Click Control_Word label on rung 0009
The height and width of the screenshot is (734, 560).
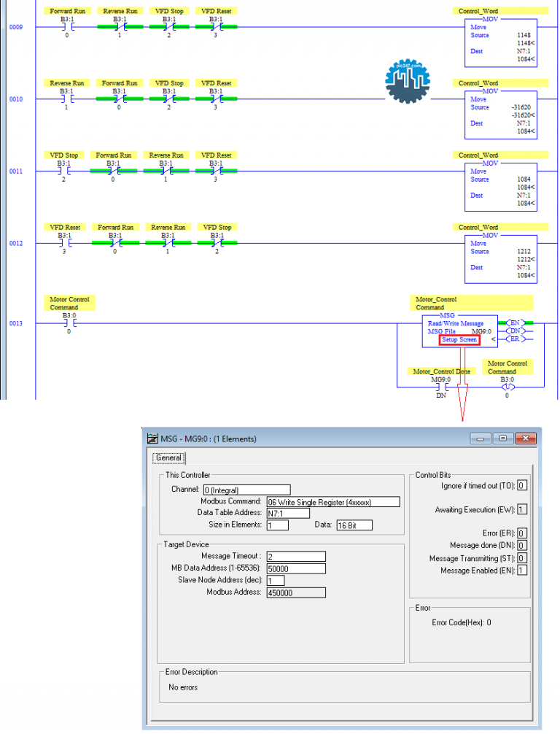(x=478, y=11)
